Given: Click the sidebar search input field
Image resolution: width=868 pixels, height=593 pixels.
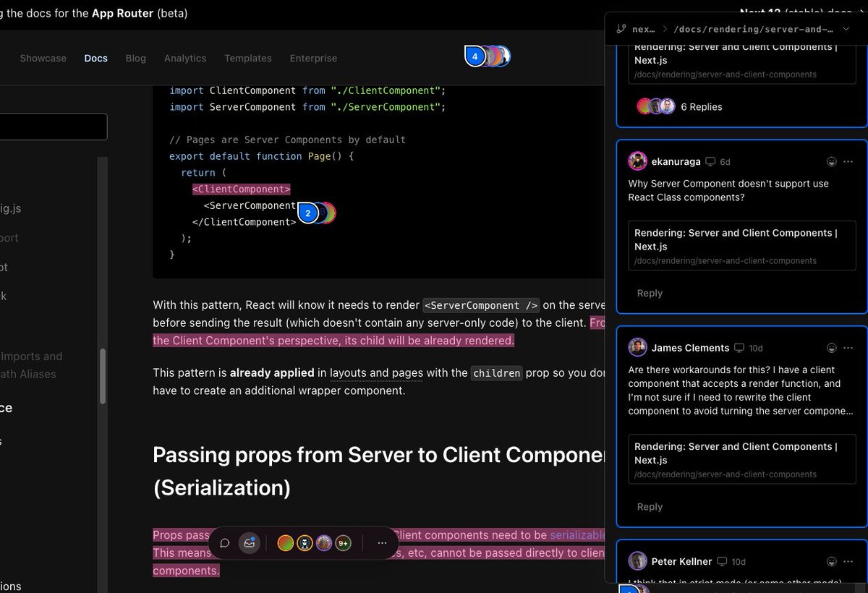Looking at the screenshot, I should click(x=54, y=127).
